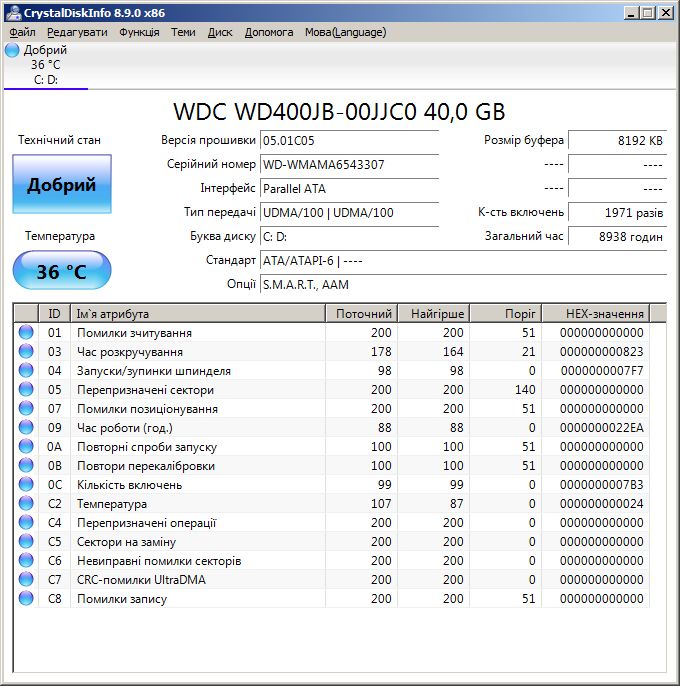Click status orb for row C8 Помилки запису
This screenshot has width=680, height=686.
pyautogui.click(x=26, y=598)
